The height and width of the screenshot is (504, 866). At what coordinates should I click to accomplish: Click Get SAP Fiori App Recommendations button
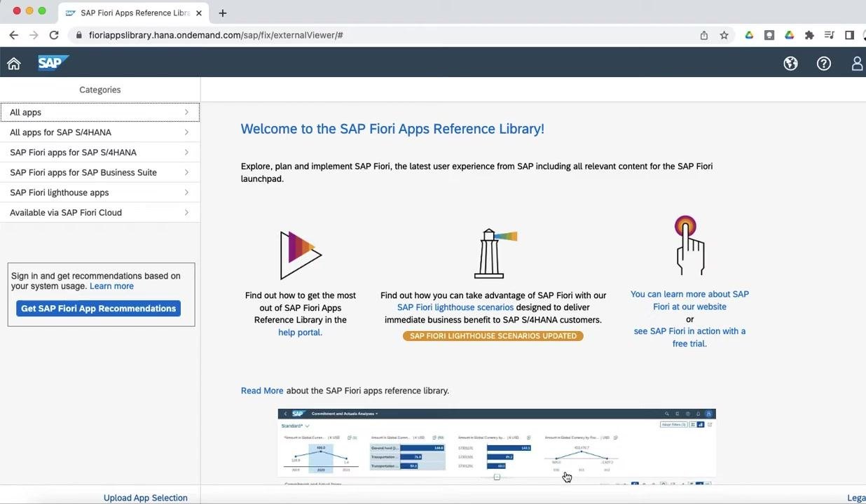click(98, 309)
